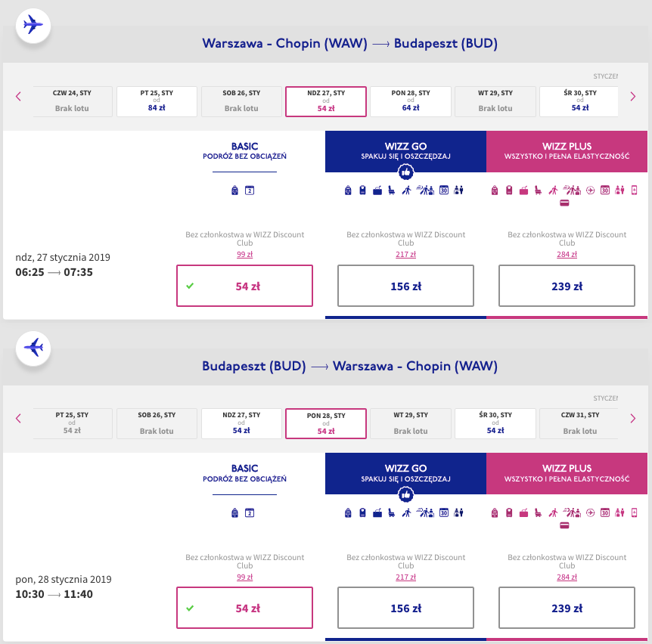Viewport: 652px width, 644px height.
Task: Click return WIZZ GO thumbs-up recommended badge
Action: (x=406, y=494)
